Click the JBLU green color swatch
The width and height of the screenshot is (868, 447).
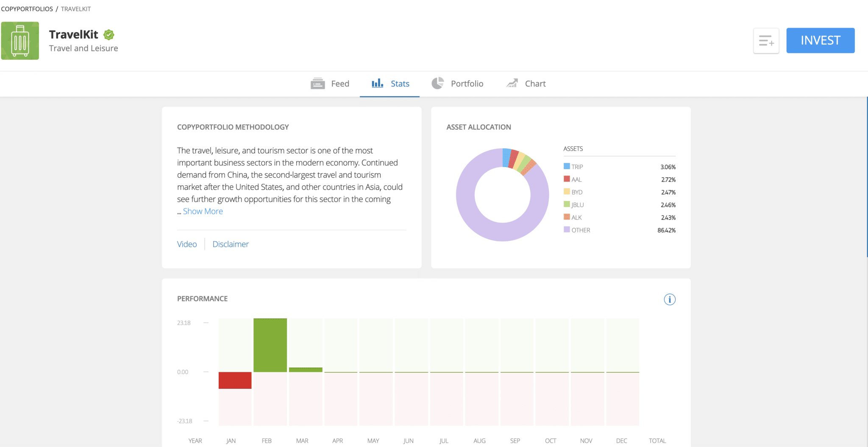tap(567, 204)
